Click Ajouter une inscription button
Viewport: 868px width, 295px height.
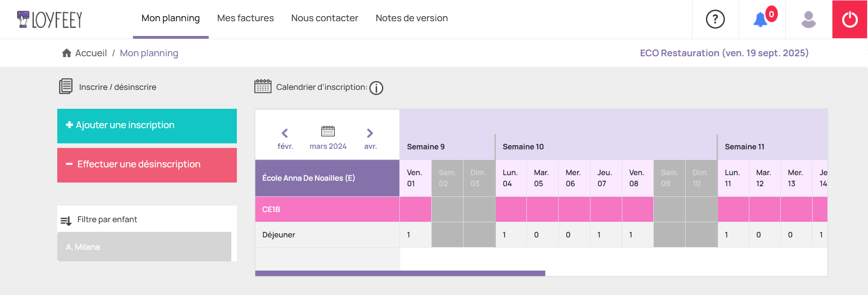coord(147,126)
